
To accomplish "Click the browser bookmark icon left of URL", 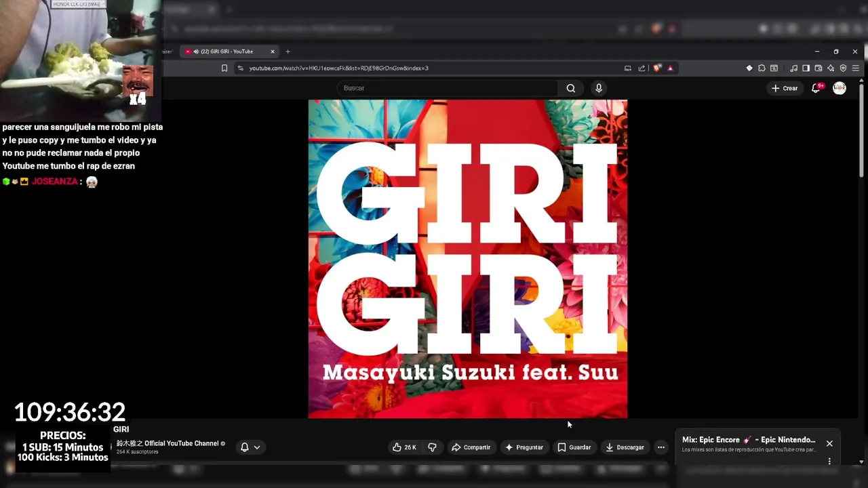I will (x=224, y=68).
